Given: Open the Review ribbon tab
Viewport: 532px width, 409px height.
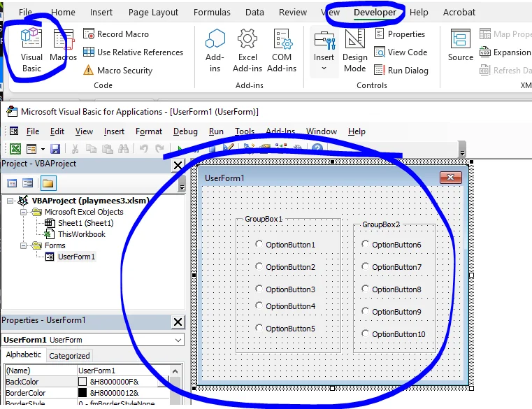Looking at the screenshot, I should (293, 12).
